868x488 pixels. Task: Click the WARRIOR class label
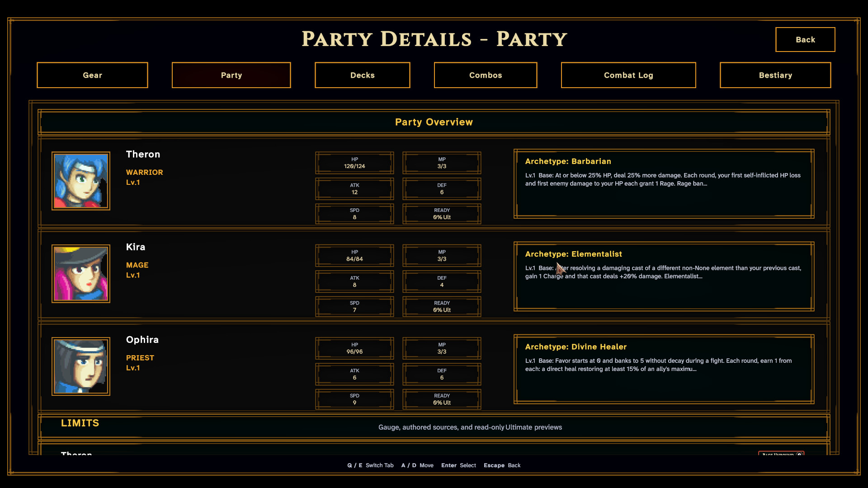(x=145, y=172)
